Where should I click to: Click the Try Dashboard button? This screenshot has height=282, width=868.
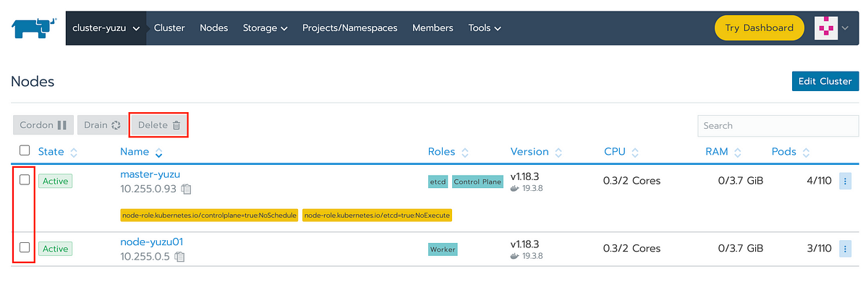tap(759, 28)
